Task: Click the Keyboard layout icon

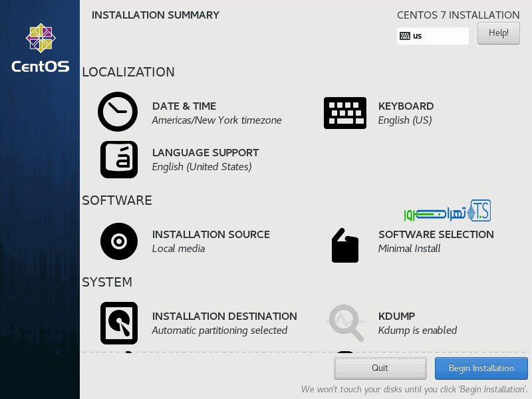Action: 344,112
